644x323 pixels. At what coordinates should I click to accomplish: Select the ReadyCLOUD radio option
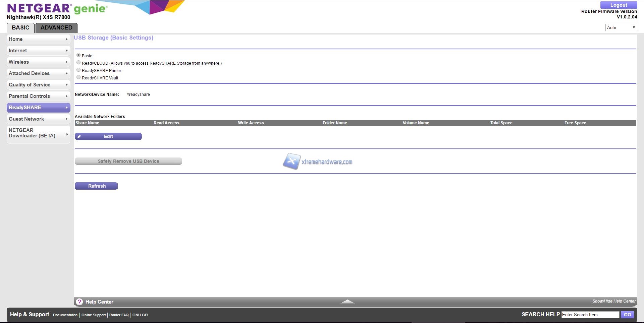pos(78,63)
